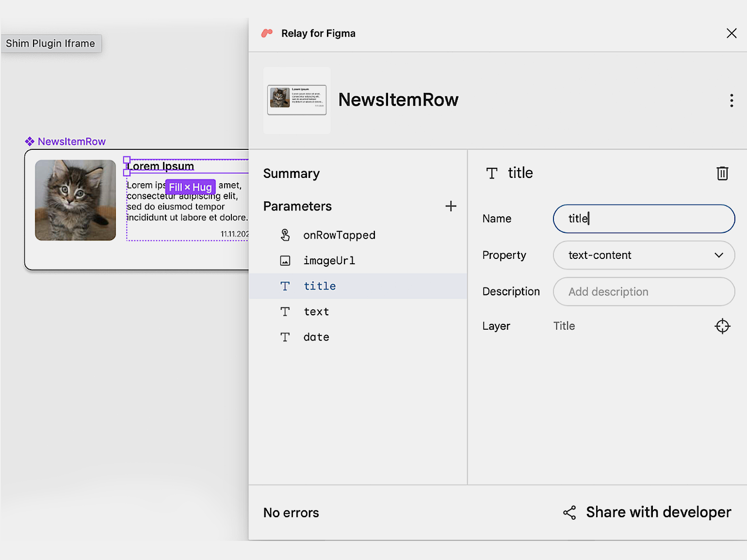Click the tap gesture icon beside onRowTapped

[x=285, y=235]
